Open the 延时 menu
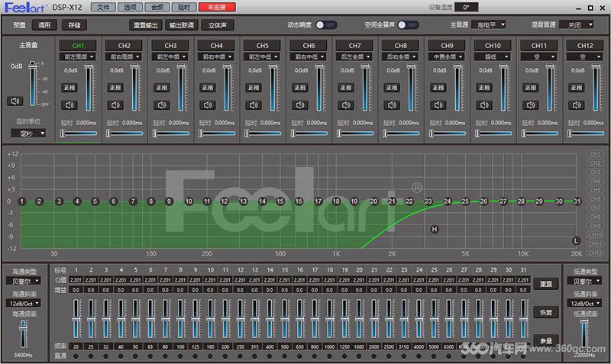 [184, 7]
